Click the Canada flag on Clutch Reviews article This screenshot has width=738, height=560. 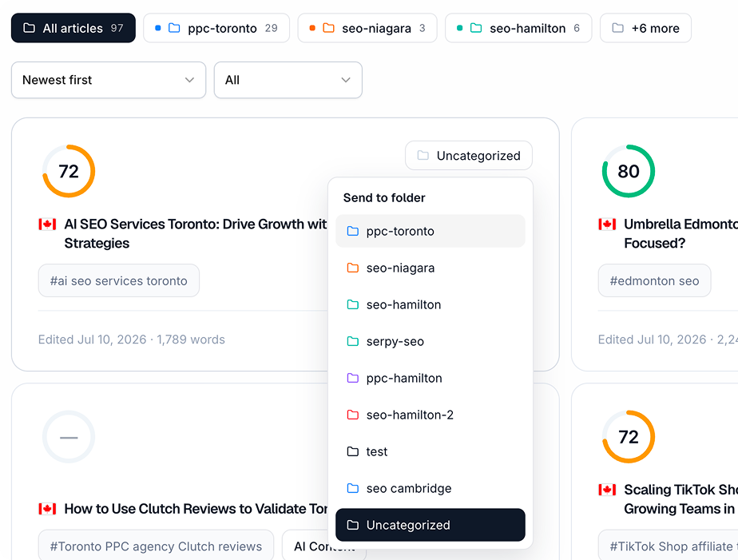pos(48,509)
